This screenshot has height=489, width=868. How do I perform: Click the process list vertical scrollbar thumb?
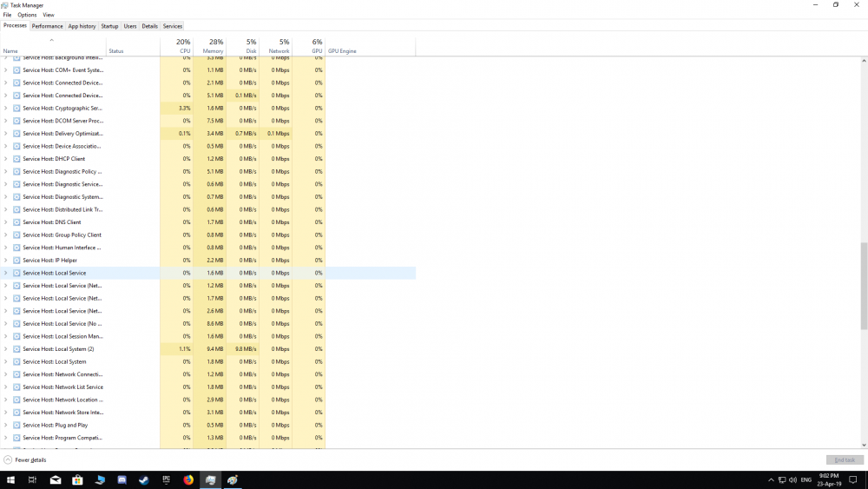click(x=864, y=286)
